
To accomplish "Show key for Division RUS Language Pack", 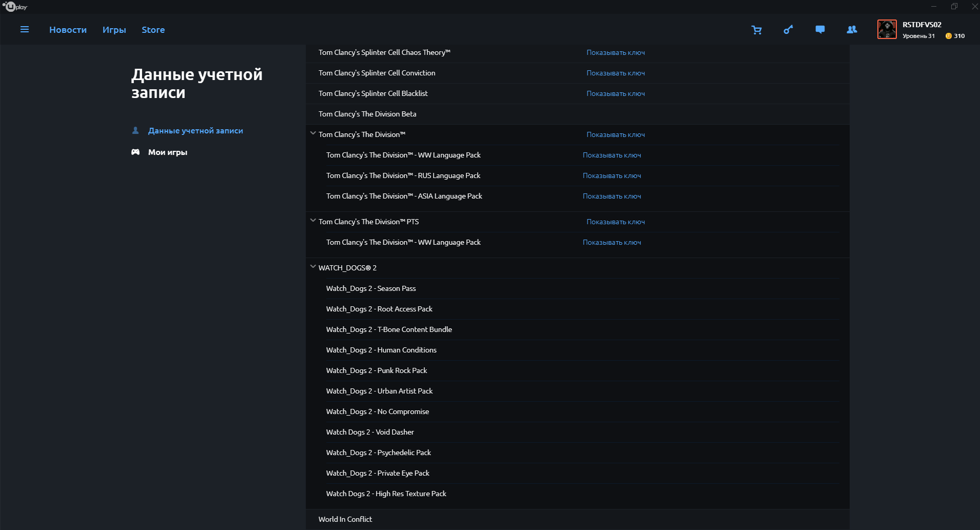I will click(612, 176).
